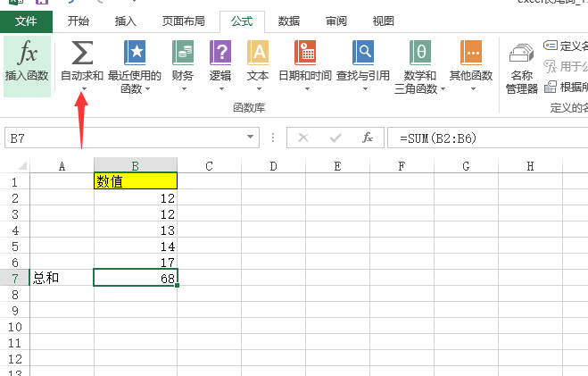This screenshot has height=376, width=588.
Task: Select row 7 header
Action: coord(14,278)
